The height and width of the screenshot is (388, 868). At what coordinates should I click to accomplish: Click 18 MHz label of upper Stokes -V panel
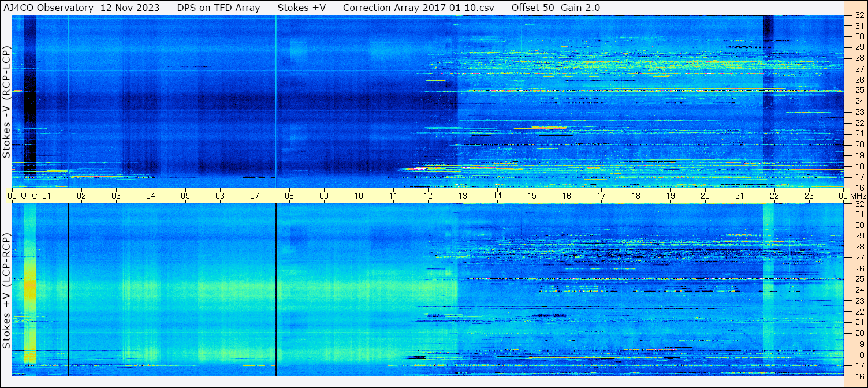click(859, 166)
